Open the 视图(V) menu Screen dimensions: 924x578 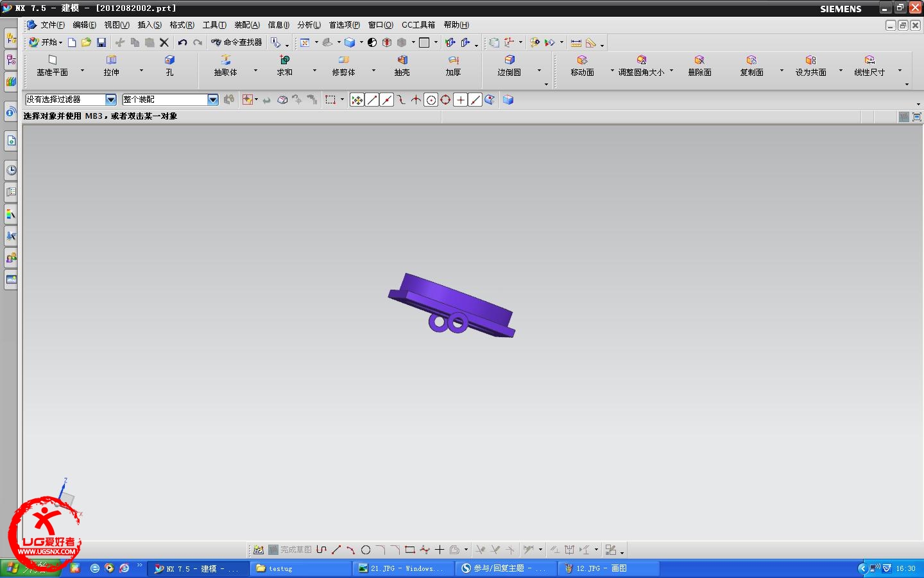point(117,25)
